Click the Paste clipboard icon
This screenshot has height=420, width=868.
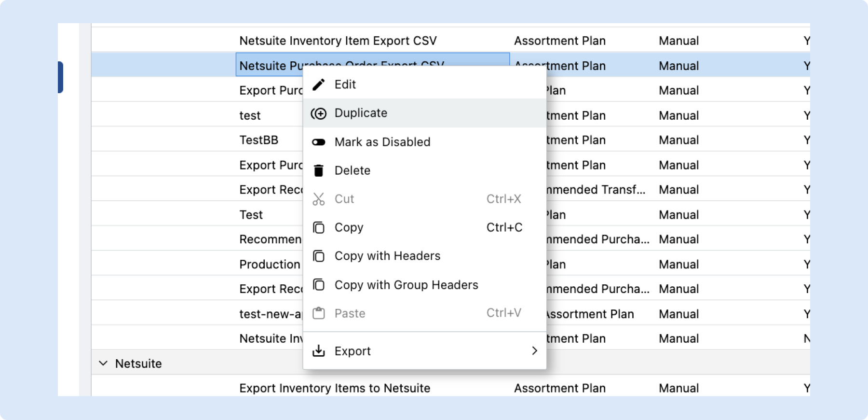pos(318,313)
